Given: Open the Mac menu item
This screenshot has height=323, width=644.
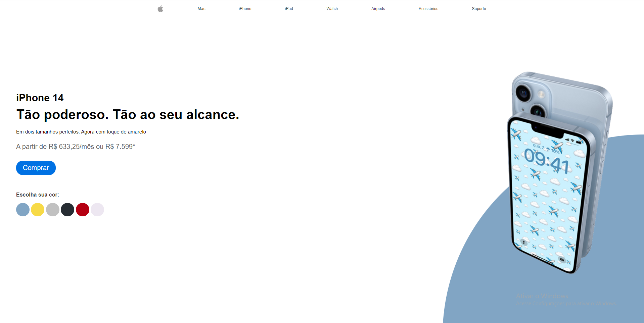Looking at the screenshot, I should [201, 9].
